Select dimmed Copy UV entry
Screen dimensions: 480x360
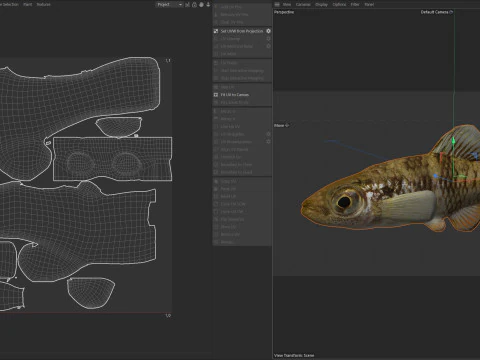point(228,181)
